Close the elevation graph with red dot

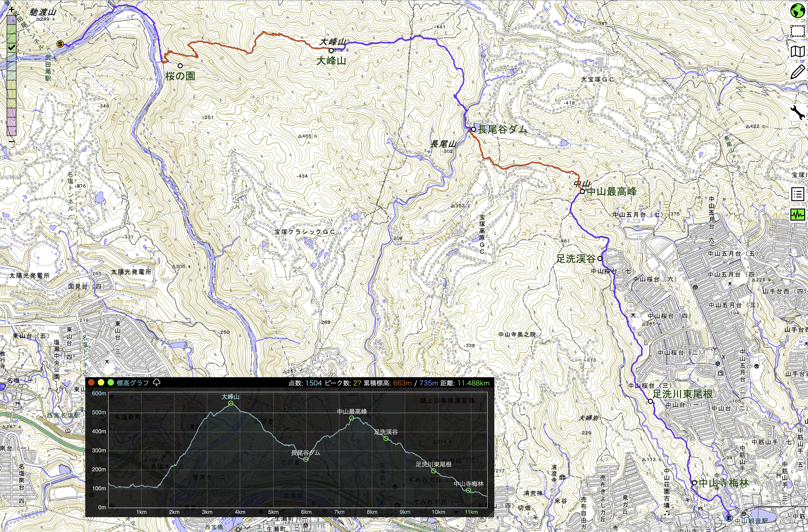(x=91, y=382)
